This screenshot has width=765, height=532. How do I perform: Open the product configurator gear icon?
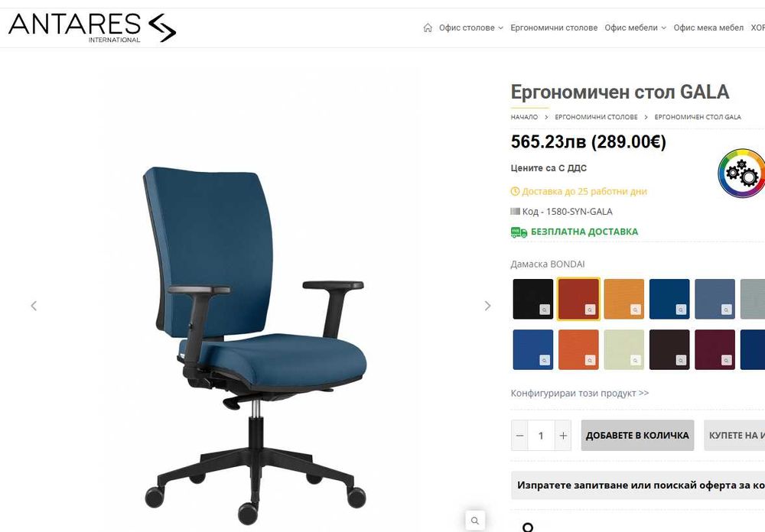point(741,173)
